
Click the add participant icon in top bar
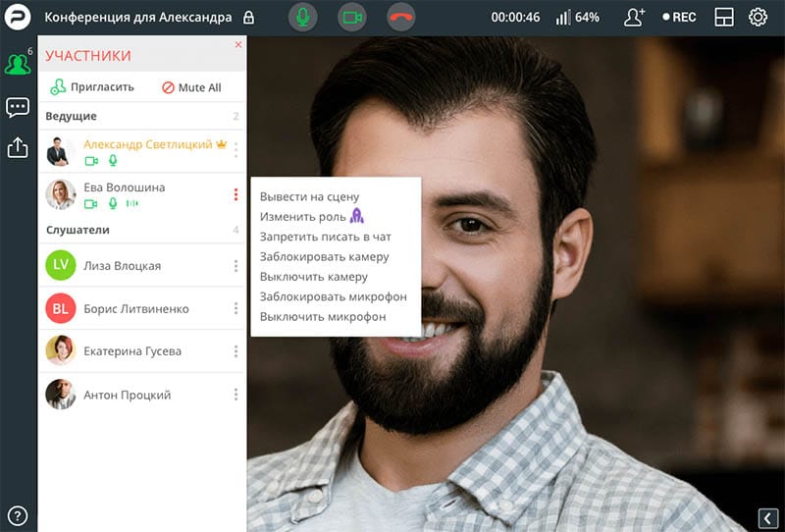pyautogui.click(x=634, y=17)
